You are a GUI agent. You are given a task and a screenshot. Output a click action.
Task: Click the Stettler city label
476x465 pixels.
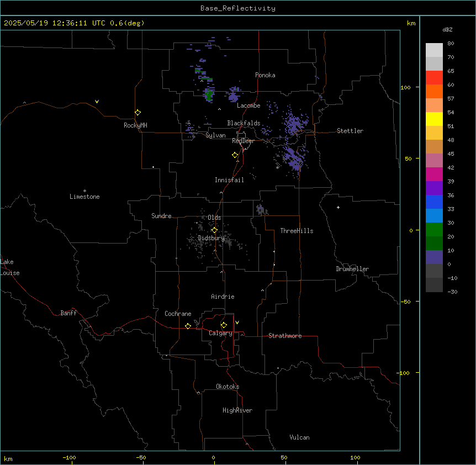[350, 131]
